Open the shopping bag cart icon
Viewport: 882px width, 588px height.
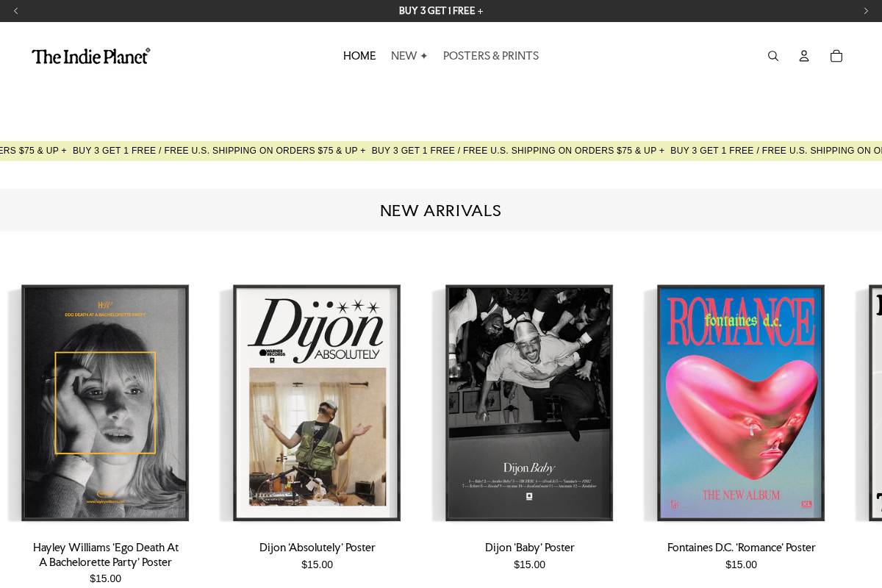coord(836,55)
